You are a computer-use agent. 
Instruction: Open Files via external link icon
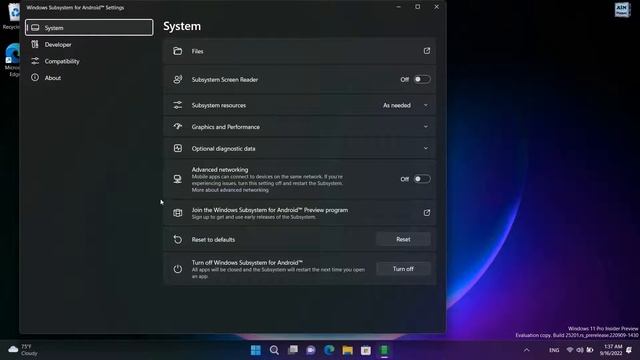click(x=427, y=51)
